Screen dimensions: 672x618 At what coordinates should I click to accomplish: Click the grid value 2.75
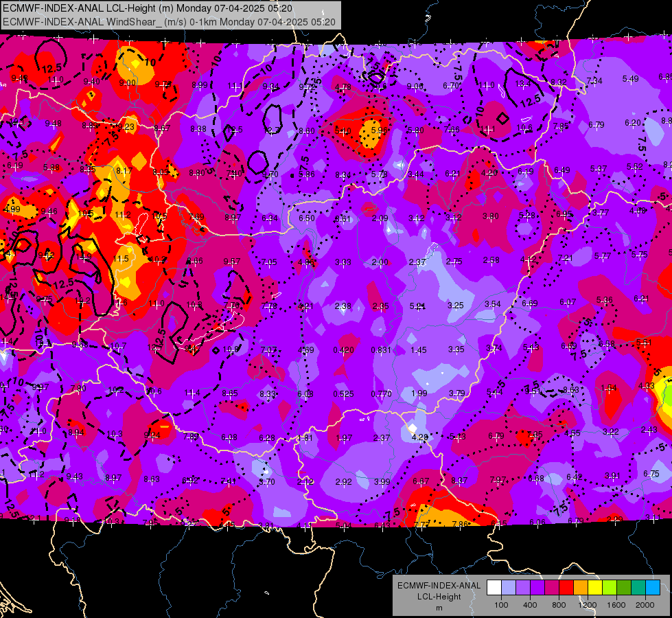tap(454, 262)
